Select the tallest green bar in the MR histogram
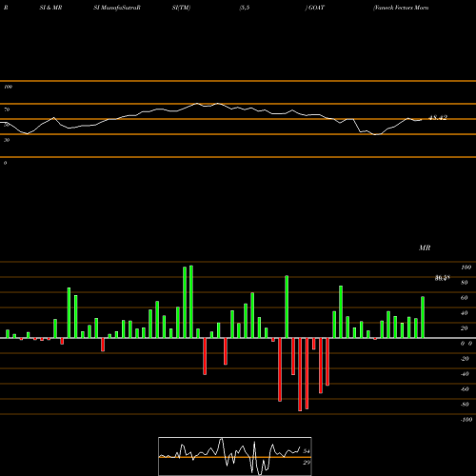Screen dimensions: 476x476 pos(191,302)
